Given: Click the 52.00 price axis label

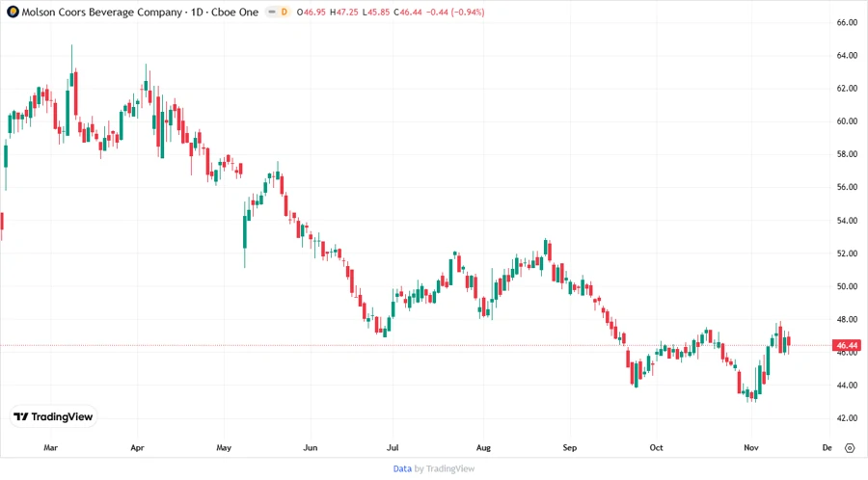Looking at the screenshot, I should coord(847,253).
